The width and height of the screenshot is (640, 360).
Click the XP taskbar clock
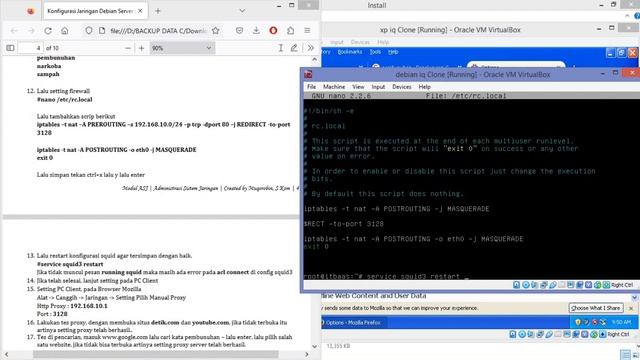pos(621,322)
